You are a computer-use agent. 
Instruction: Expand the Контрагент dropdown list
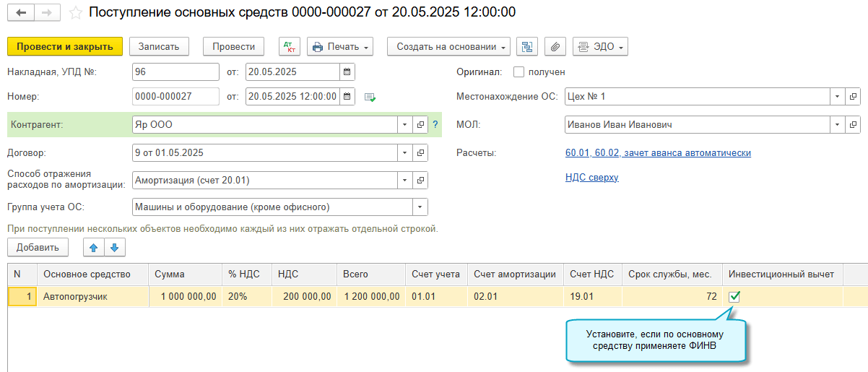[x=404, y=125]
